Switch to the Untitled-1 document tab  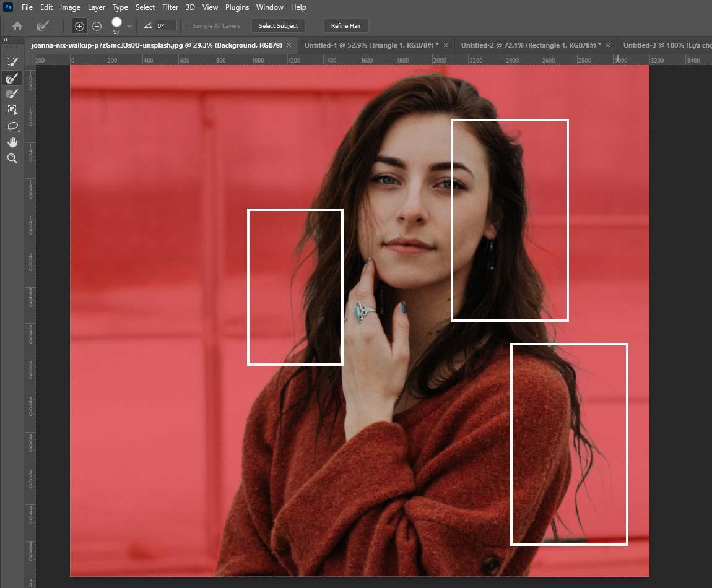click(x=371, y=45)
